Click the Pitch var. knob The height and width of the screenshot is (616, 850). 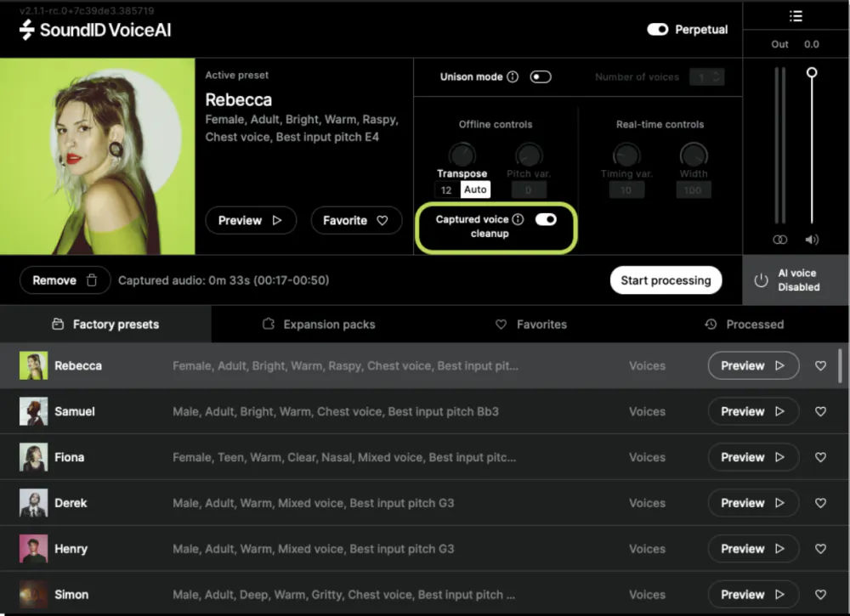(x=529, y=155)
